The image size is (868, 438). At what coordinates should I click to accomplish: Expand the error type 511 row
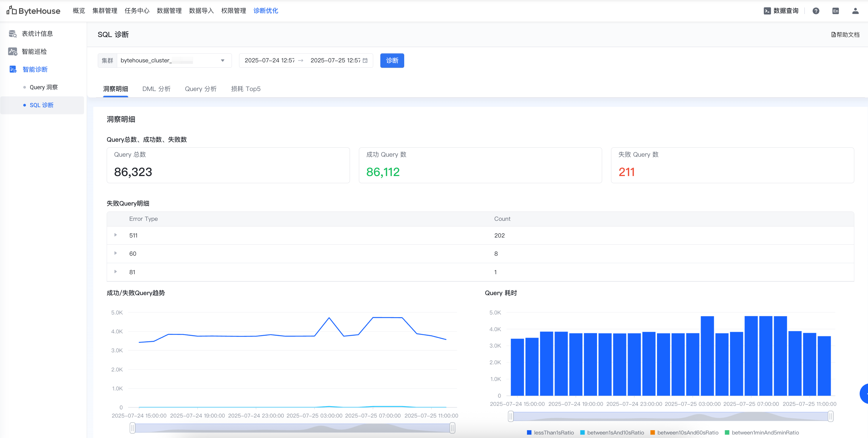coord(116,235)
